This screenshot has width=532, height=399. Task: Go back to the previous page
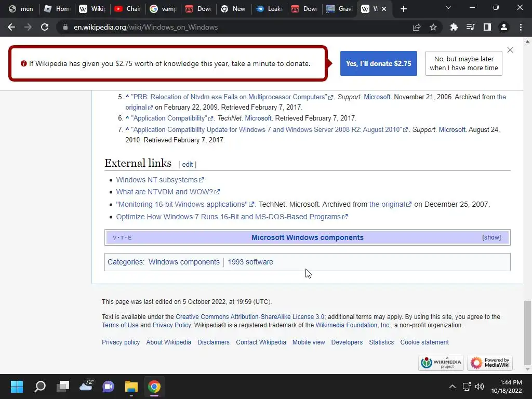[x=11, y=27]
